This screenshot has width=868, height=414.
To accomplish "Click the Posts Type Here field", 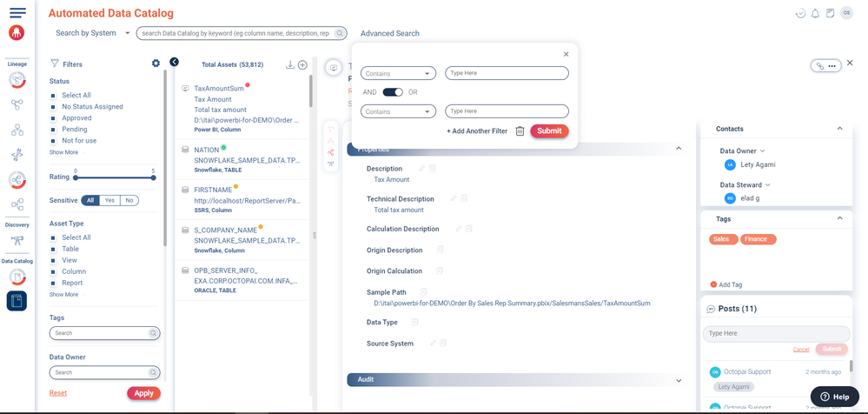I will pyautogui.click(x=776, y=334).
